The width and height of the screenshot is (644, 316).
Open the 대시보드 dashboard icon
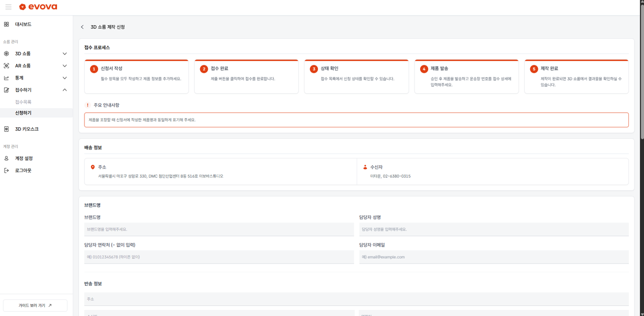(x=7, y=24)
